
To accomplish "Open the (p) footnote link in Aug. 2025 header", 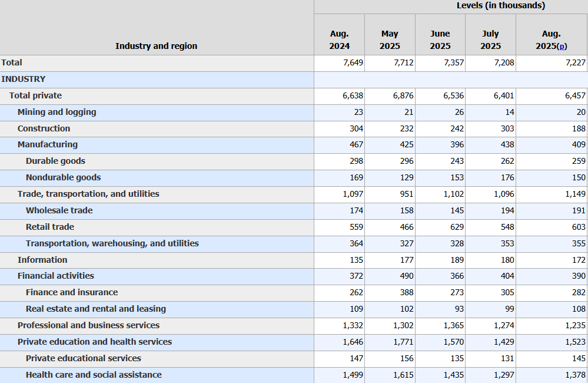I will click(x=562, y=46).
